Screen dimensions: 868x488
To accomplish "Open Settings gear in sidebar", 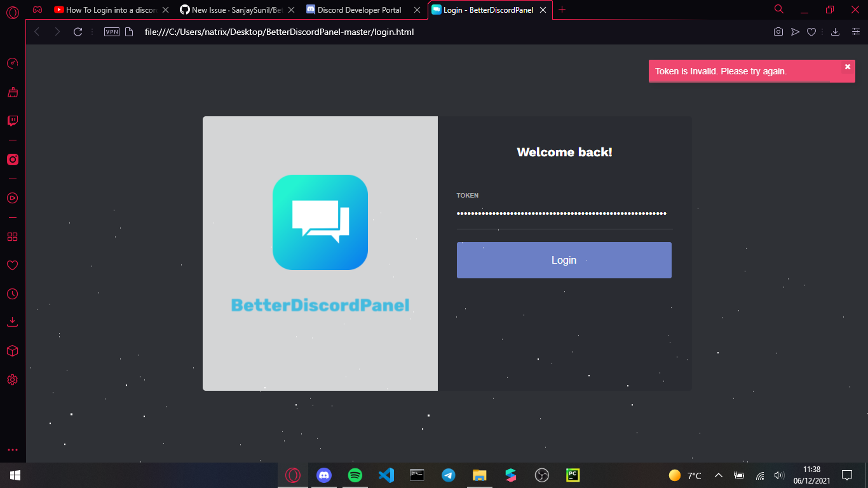I will [x=12, y=379].
